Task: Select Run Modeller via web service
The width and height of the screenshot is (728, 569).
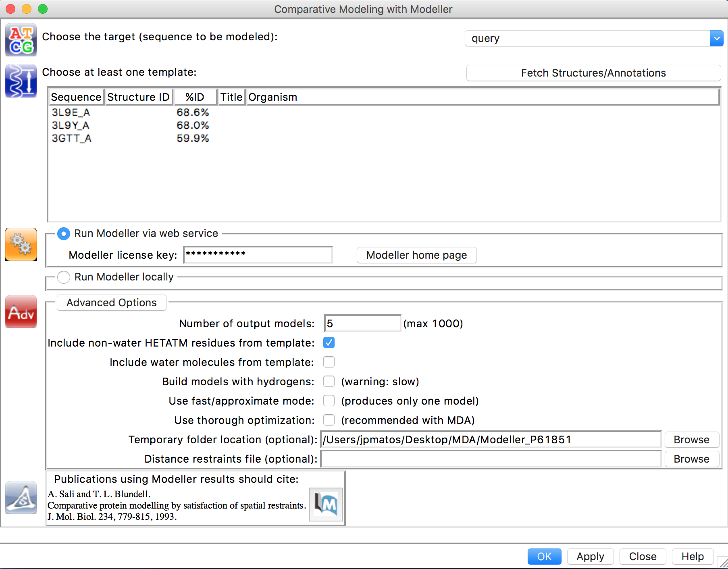Action: click(64, 234)
